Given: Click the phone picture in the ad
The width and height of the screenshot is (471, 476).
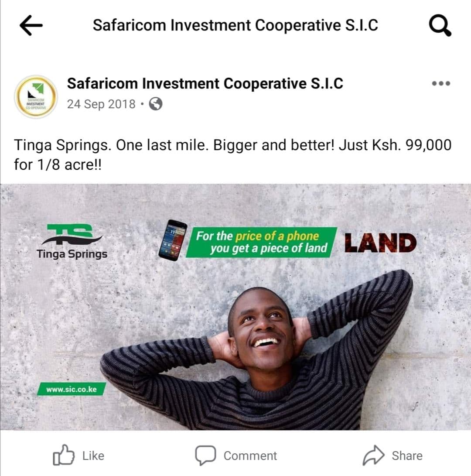Looking at the screenshot, I should point(173,240).
